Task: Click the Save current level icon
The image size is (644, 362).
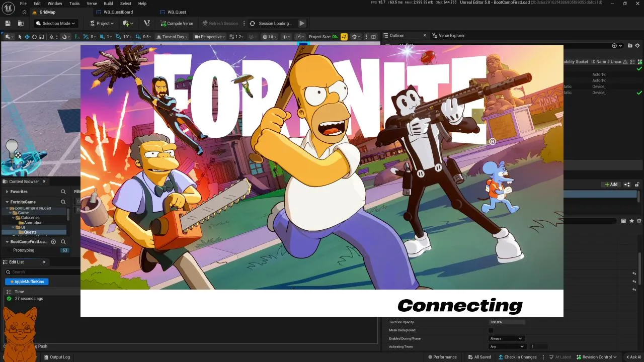Action: pyautogui.click(x=8, y=23)
